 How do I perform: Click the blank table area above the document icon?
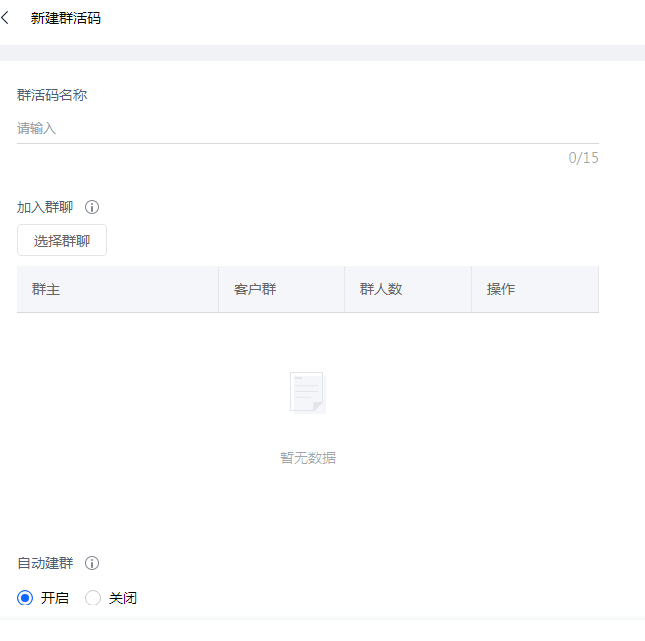(x=307, y=340)
